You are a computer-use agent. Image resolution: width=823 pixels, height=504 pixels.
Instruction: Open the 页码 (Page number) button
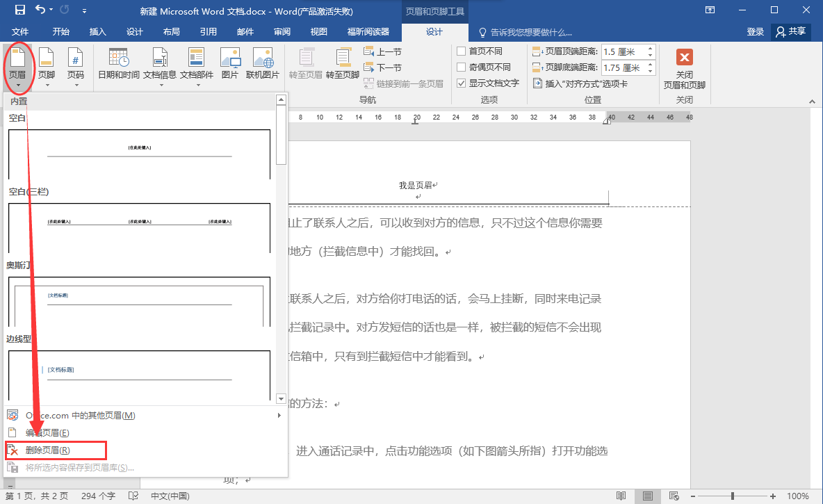pos(76,67)
